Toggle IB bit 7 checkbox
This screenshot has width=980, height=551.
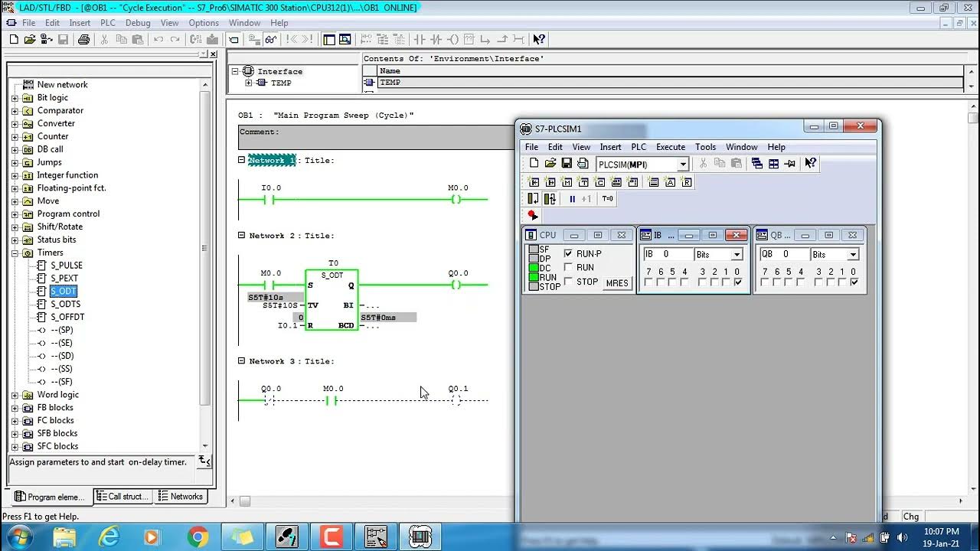pyautogui.click(x=648, y=282)
